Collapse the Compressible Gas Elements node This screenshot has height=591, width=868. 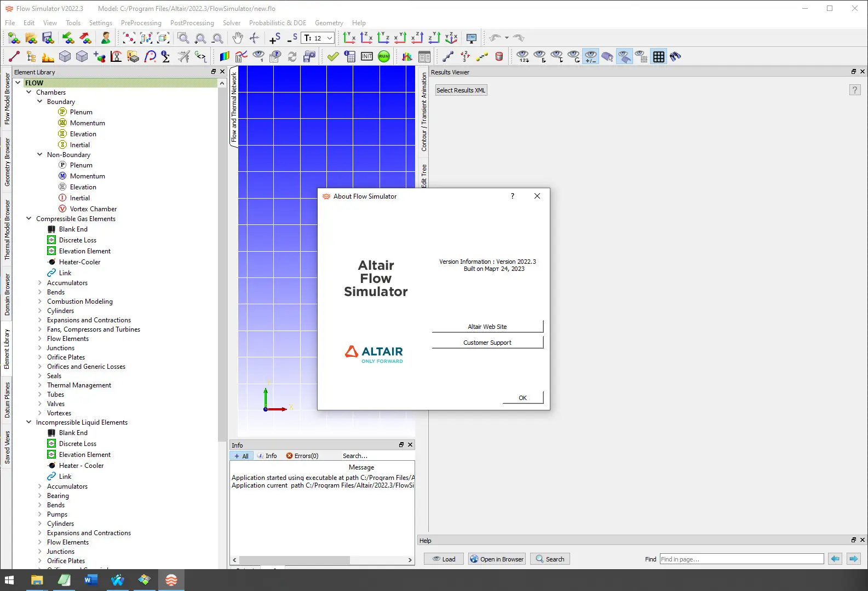[x=29, y=218]
